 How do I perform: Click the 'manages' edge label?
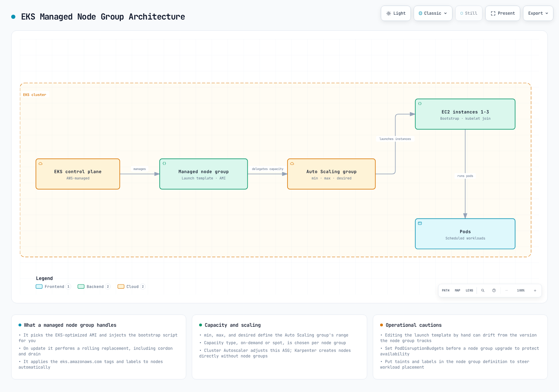coord(139,169)
